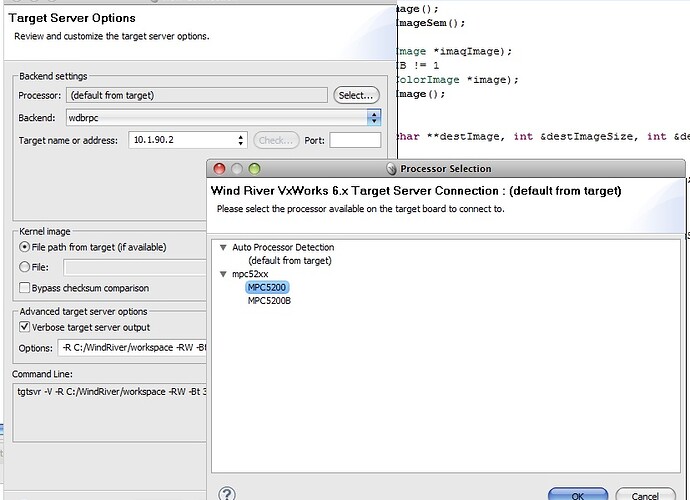The width and height of the screenshot is (690, 500).
Task: Click 'destImageSize' in the code editor
Action: (591, 136)
